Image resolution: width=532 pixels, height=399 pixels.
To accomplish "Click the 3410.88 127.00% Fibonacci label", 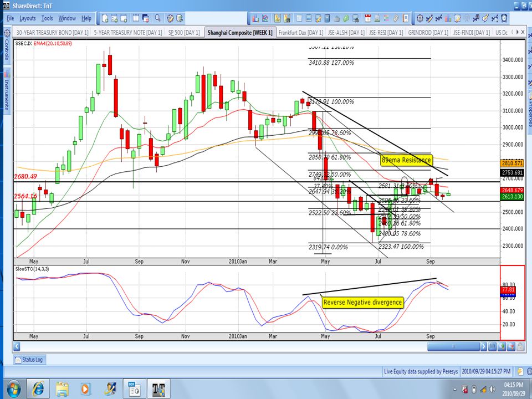I will (x=331, y=63).
